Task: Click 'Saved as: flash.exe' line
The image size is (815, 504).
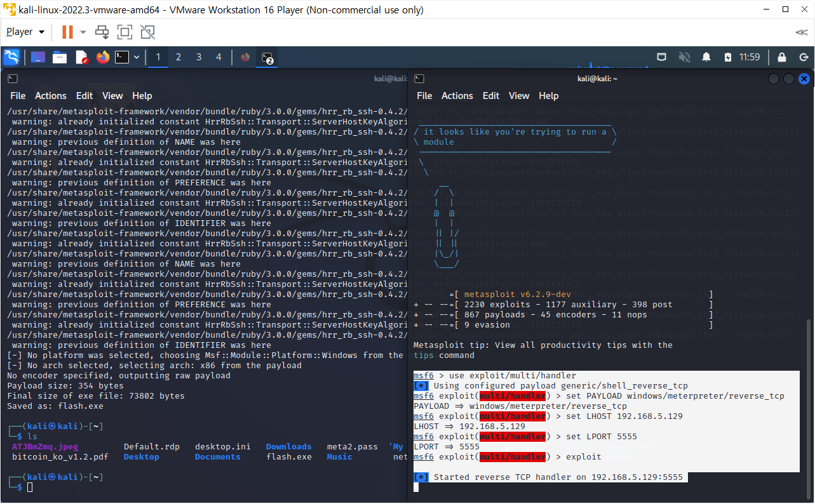Action: pos(55,406)
